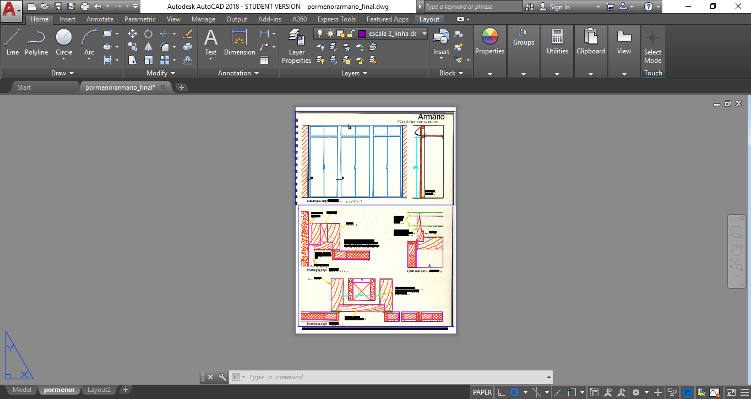Click Plot printer icon in Quick Access toolbar
This screenshot has height=399, width=751.
click(85, 7)
